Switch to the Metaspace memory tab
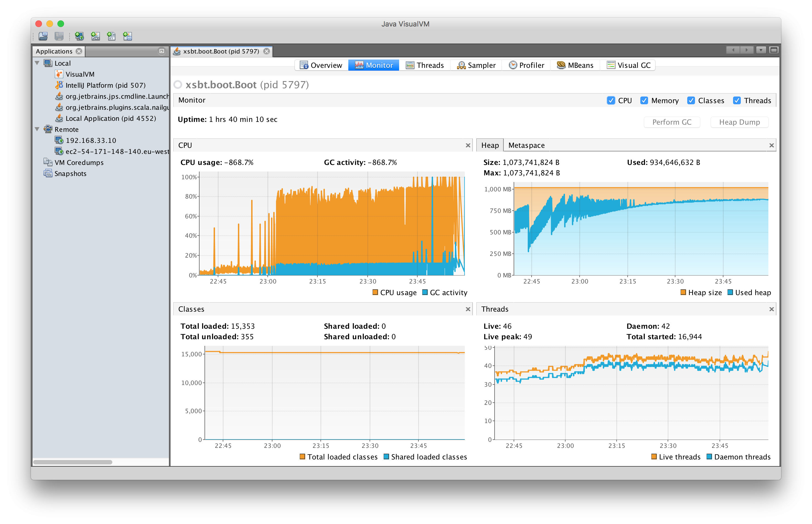 click(x=526, y=145)
